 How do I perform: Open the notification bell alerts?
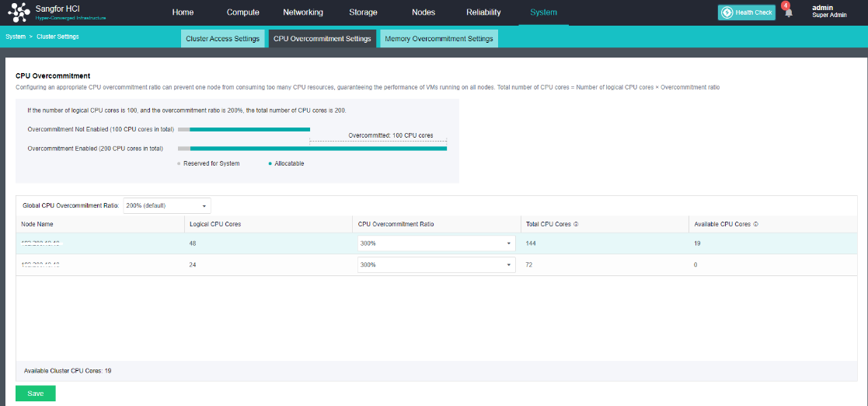coord(788,13)
